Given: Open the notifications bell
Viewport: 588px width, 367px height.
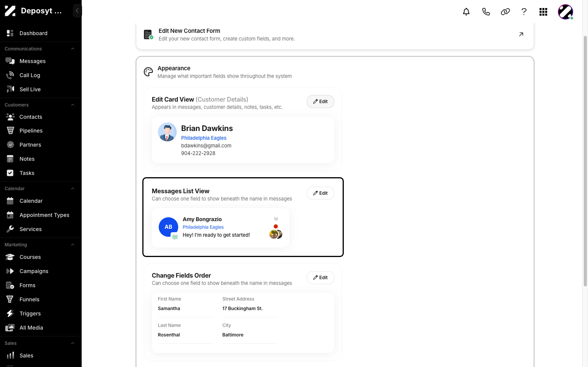Looking at the screenshot, I should pos(466,12).
